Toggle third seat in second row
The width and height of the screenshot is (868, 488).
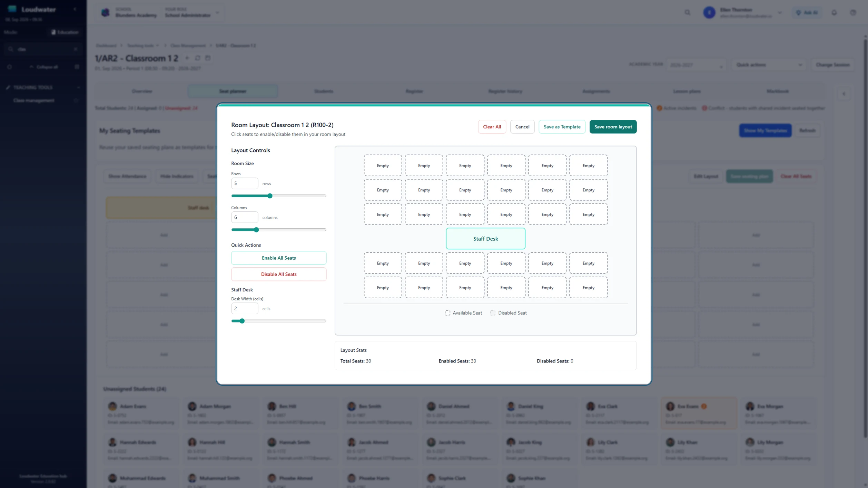[x=465, y=190]
